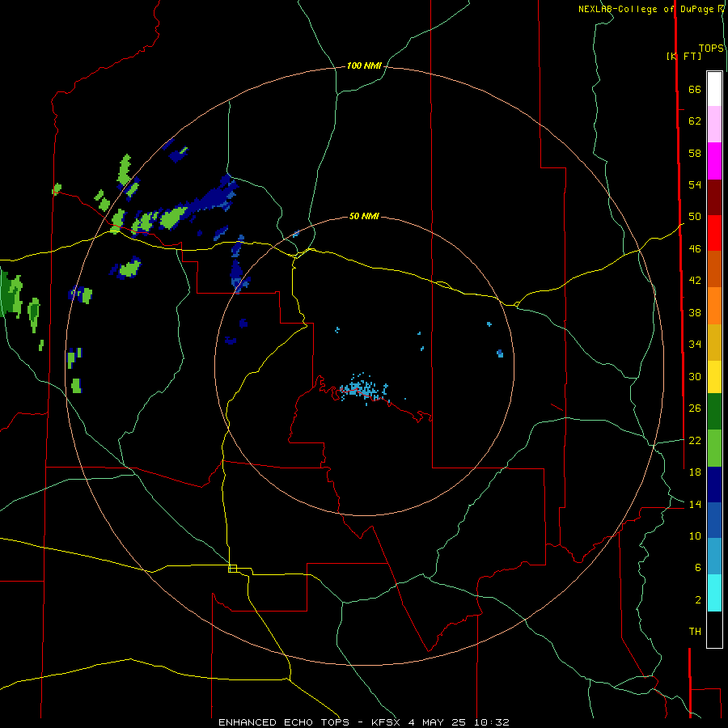Select the black TH threshold swatch
Viewport: 728px width, 728px height.
coord(714,629)
